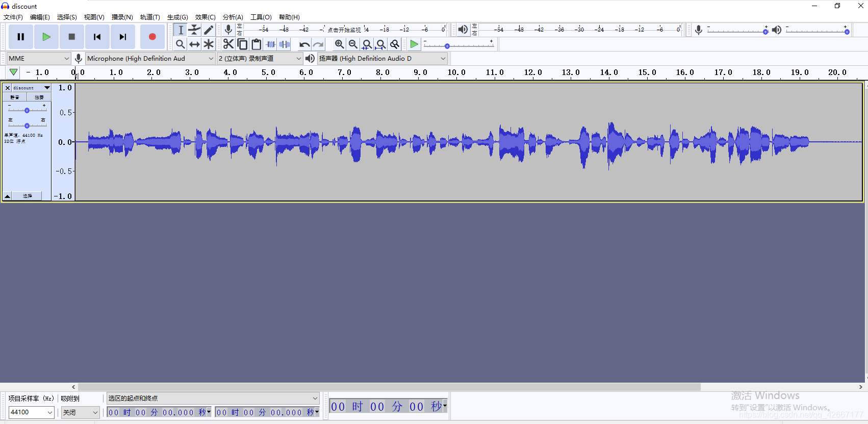Skip to start of the track
Screen dimensions: 868x424
pos(97,37)
